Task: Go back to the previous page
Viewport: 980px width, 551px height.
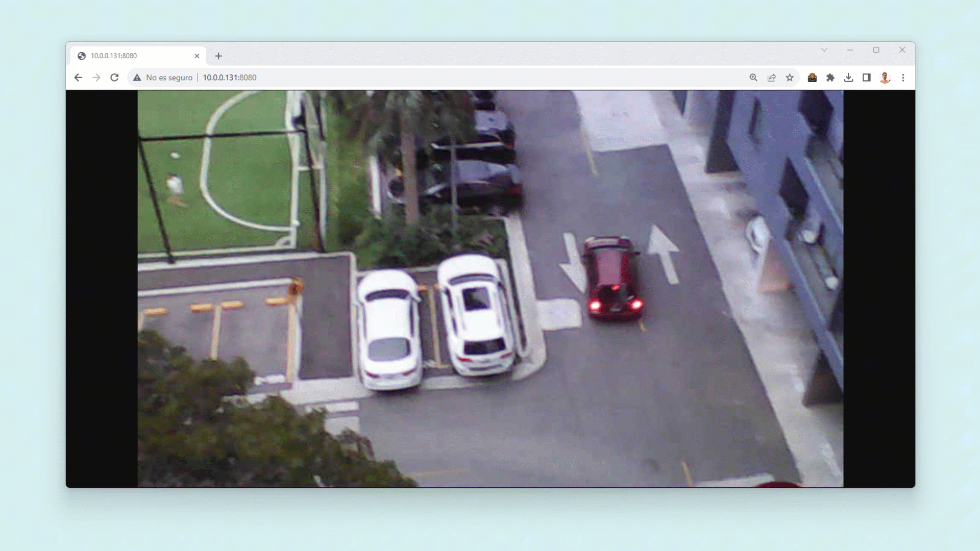Action: coord(78,78)
